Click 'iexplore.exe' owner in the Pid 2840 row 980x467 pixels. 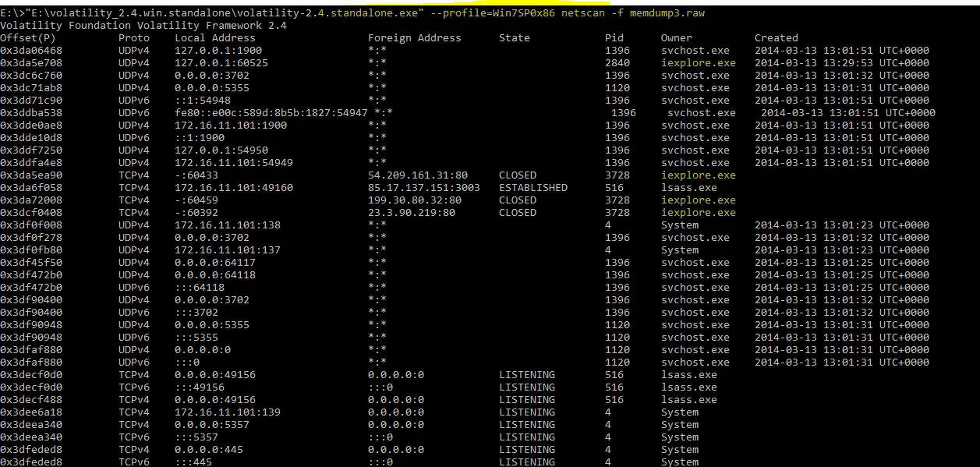coord(699,62)
